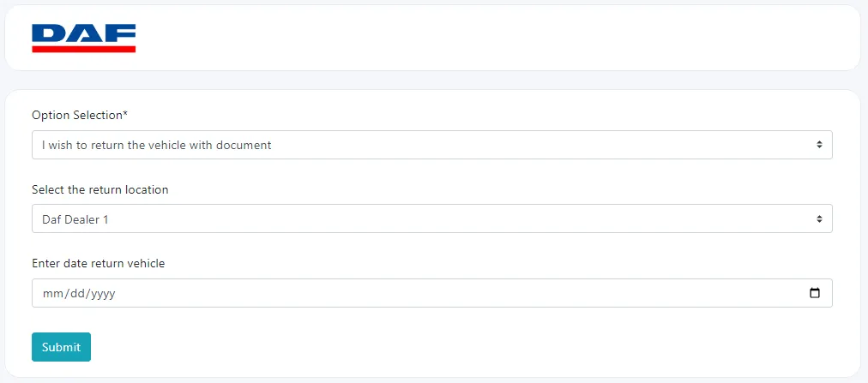Click the 'Daf Dealer 1' selected value
This screenshot has width=868, height=383.
(x=75, y=219)
